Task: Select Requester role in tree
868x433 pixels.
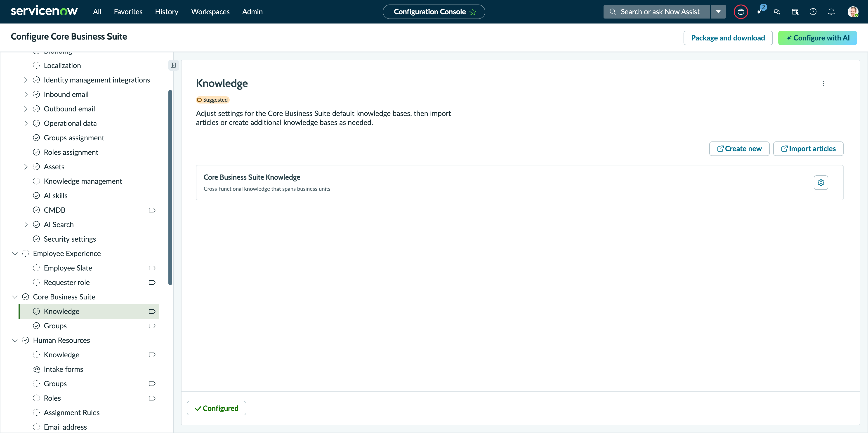Action: (67, 282)
